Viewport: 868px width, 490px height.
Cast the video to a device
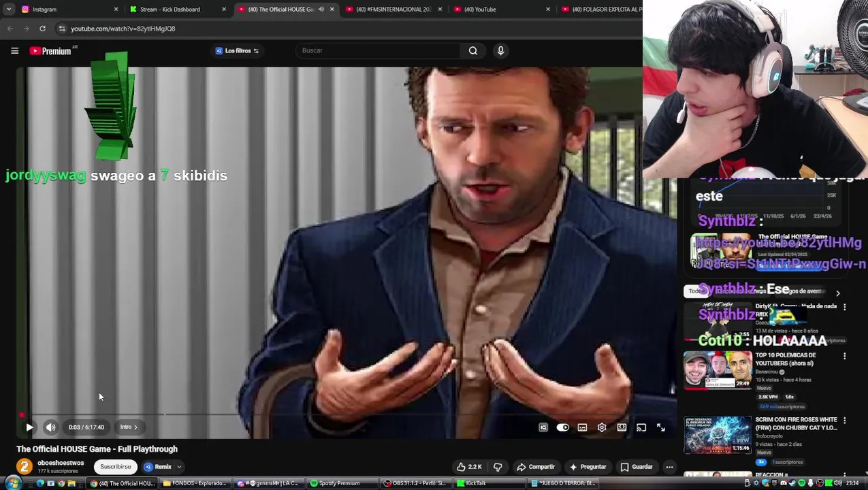coord(641,427)
